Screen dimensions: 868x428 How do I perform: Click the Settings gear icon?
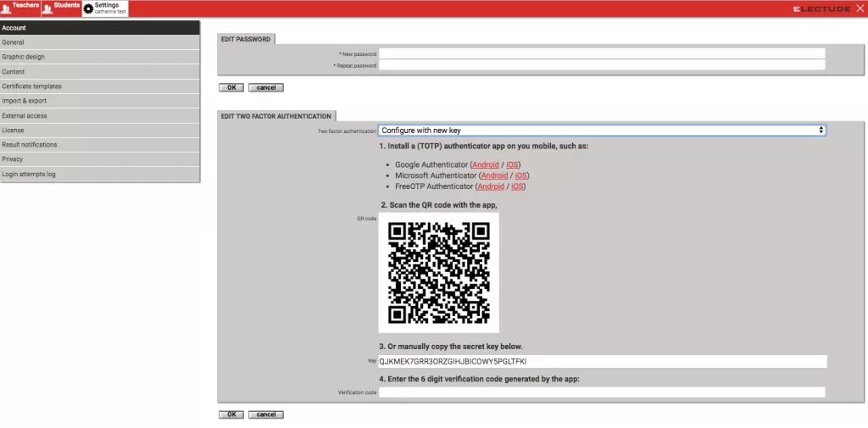point(88,9)
